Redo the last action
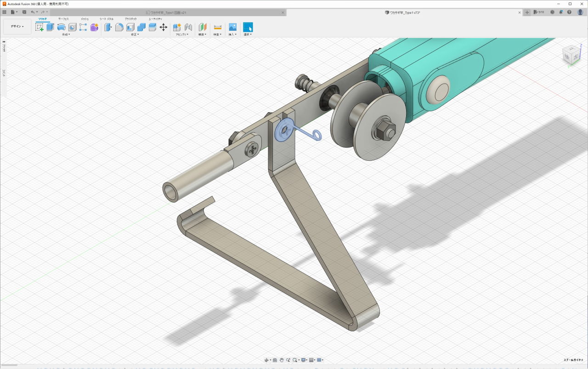Image resolution: width=588 pixels, height=369 pixels. 43,12
